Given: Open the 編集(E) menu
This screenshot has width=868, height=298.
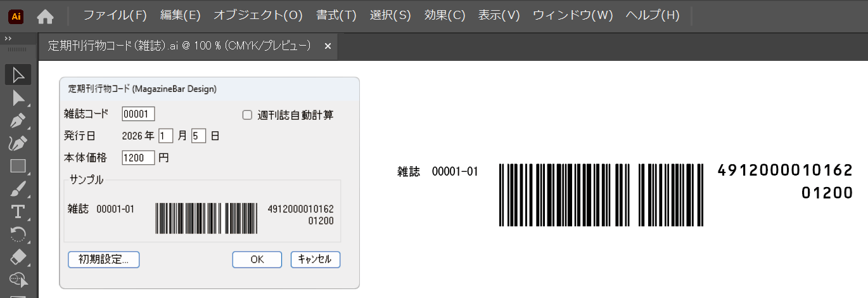Looking at the screenshot, I should tap(181, 15).
